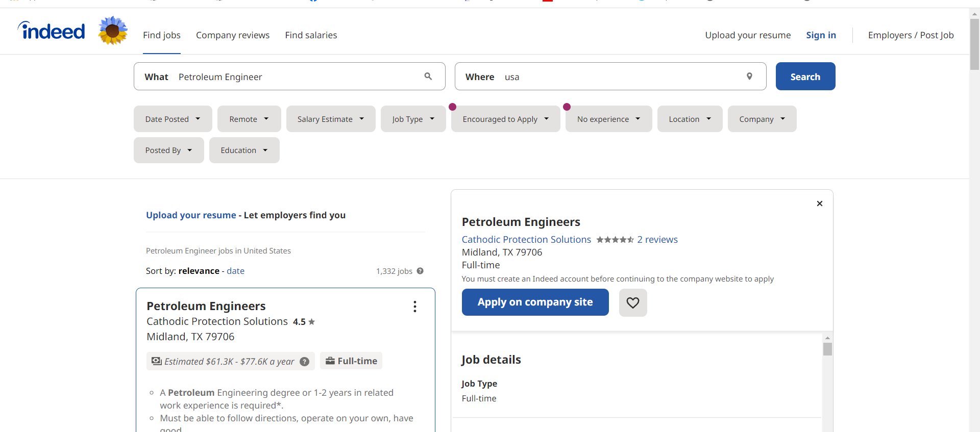Open the 2 reviews link
The width and height of the screenshot is (980, 432).
[x=657, y=240]
